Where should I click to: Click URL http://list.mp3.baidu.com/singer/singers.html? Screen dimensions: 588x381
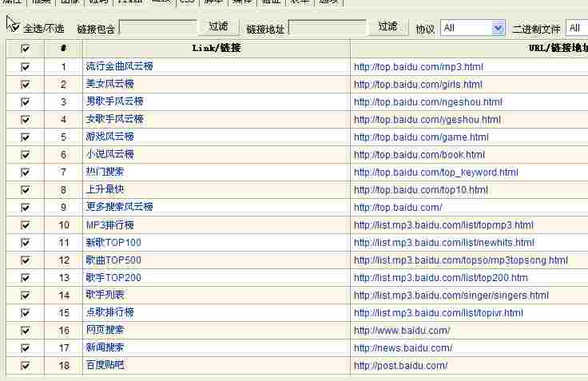(x=451, y=296)
